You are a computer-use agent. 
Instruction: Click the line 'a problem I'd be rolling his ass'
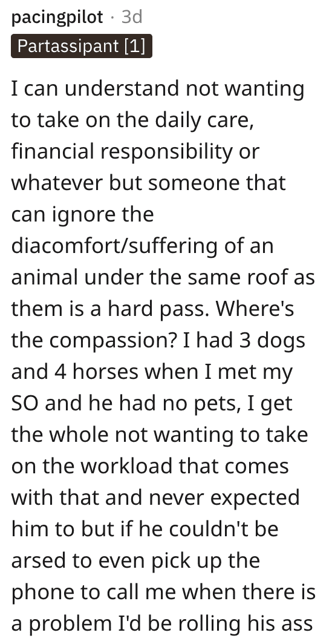tap(162, 624)
